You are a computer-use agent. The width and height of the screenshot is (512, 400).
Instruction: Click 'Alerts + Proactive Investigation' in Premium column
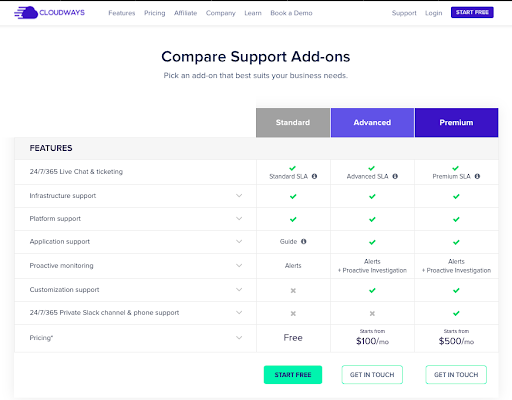(456, 266)
